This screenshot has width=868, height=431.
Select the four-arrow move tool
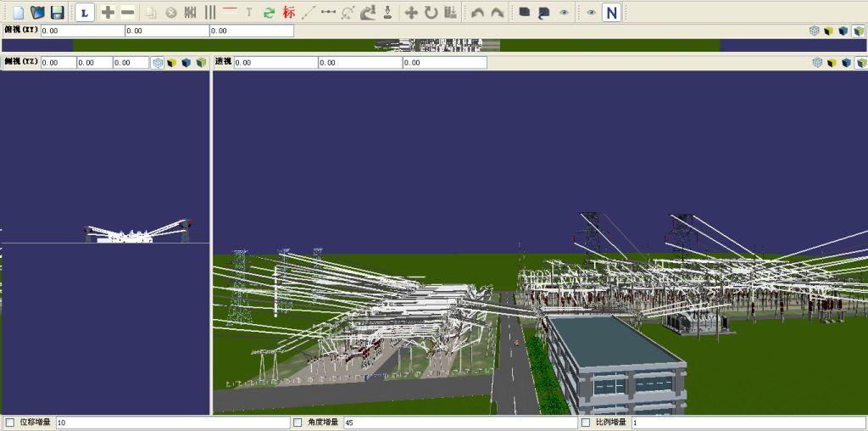point(411,13)
